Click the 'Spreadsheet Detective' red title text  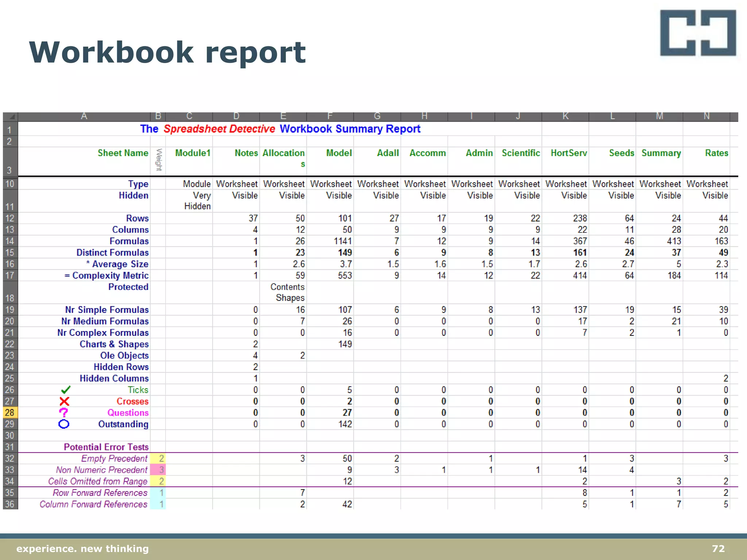coord(219,129)
